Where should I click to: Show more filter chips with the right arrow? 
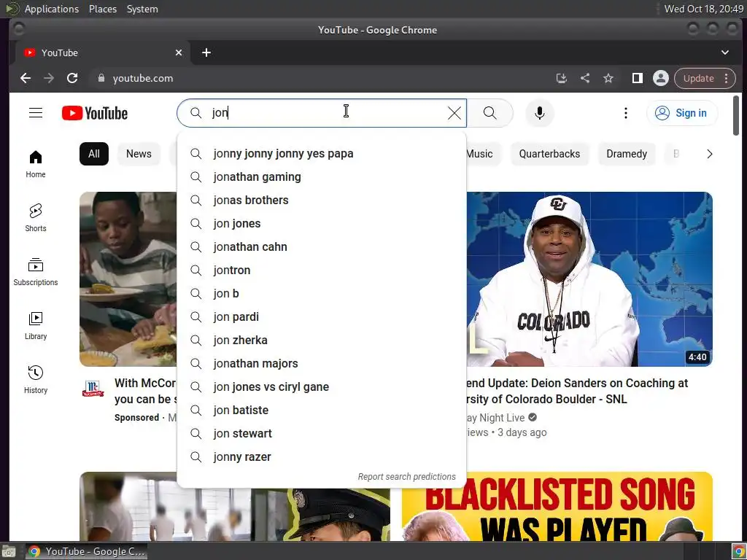tap(709, 154)
